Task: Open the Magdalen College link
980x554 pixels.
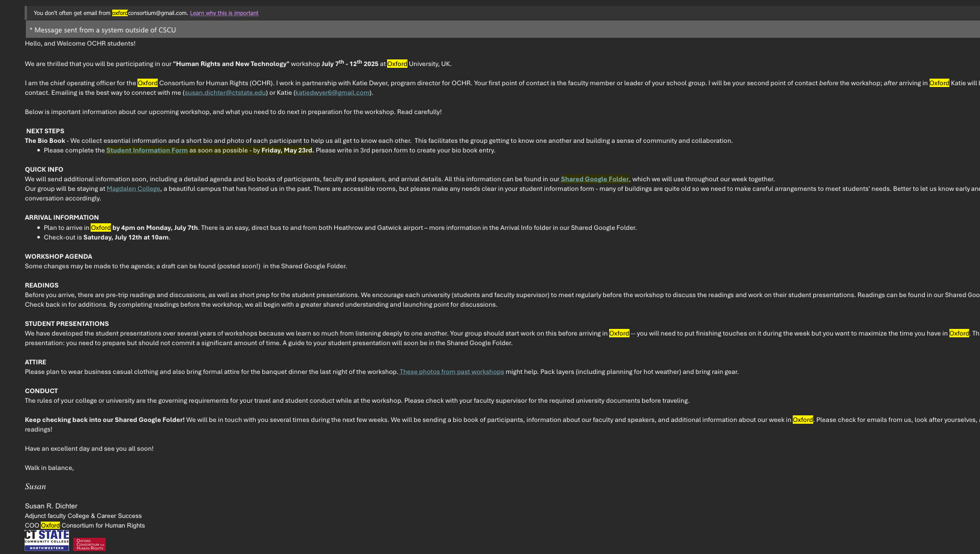Action: click(x=133, y=189)
